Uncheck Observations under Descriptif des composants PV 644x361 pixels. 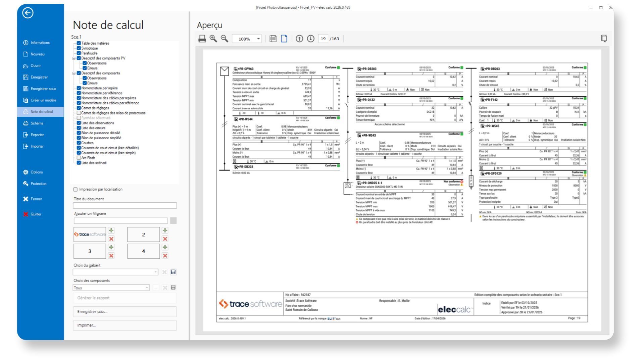85,63
